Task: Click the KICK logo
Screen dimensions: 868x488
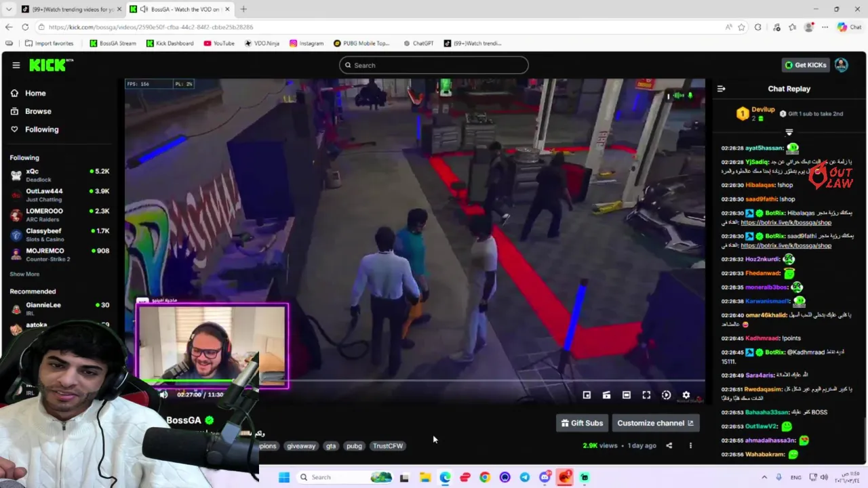Action: click(51, 65)
